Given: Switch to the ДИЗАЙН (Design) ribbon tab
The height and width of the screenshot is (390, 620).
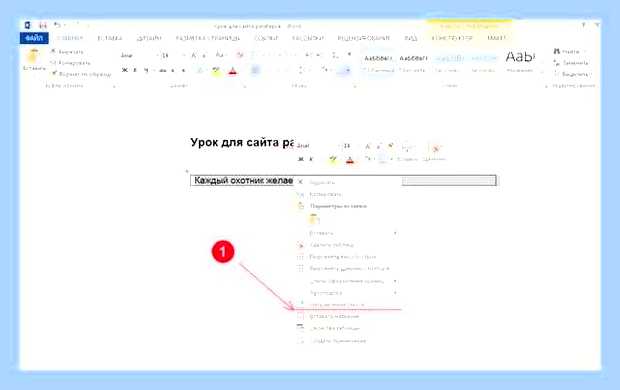Looking at the screenshot, I should click(x=149, y=38).
